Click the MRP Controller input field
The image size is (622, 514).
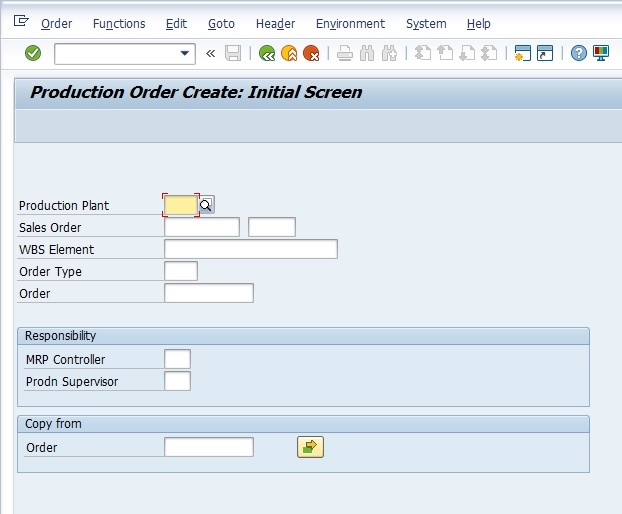(177, 359)
